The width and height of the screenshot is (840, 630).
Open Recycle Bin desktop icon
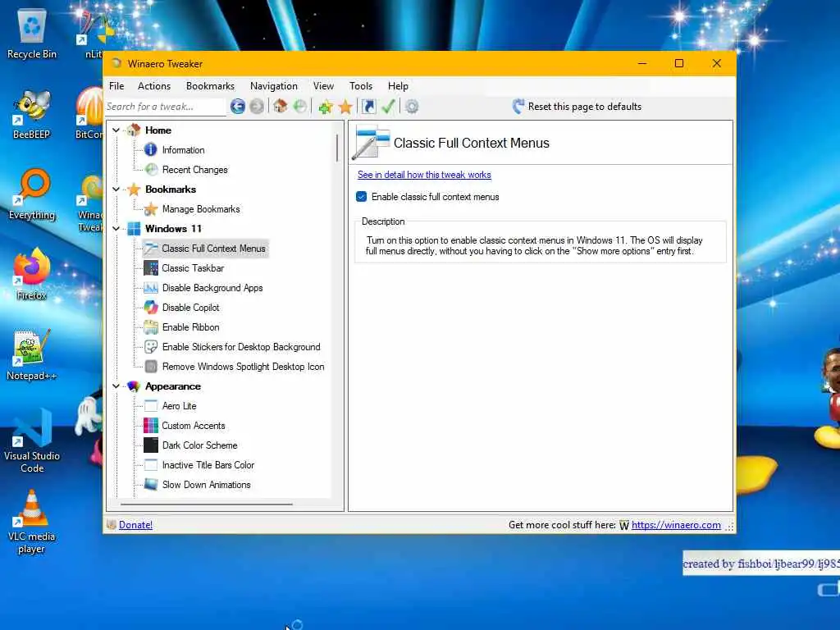point(32,34)
